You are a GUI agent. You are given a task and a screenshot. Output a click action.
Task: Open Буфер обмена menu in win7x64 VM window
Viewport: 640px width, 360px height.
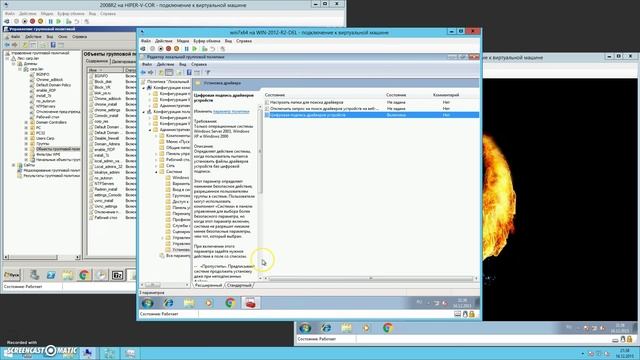(x=207, y=41)
